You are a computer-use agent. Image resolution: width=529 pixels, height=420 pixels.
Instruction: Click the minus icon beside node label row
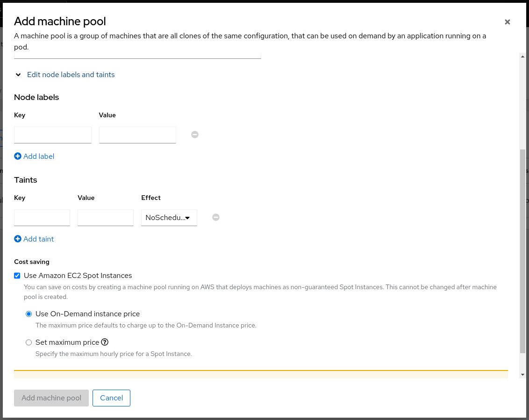pos(195,135)
